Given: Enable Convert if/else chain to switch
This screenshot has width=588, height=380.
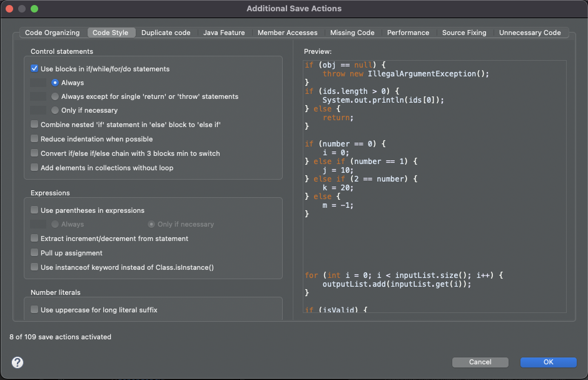Looking at the screenshot, I should (34, 153).
